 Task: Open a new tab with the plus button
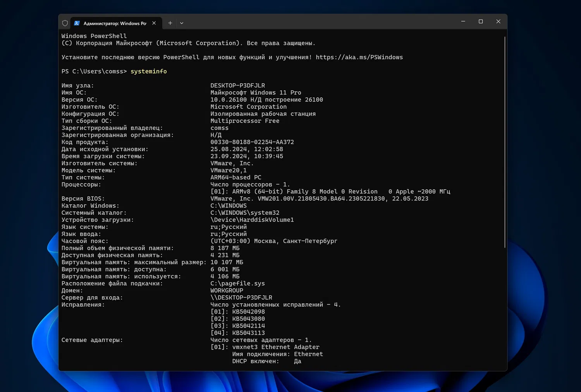click(x=170, y=23)
